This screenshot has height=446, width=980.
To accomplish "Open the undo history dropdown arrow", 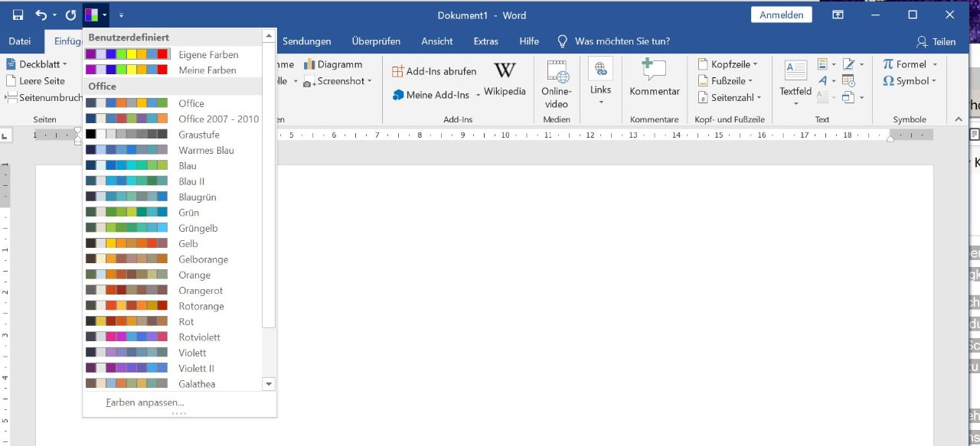I will coord(54,15).
